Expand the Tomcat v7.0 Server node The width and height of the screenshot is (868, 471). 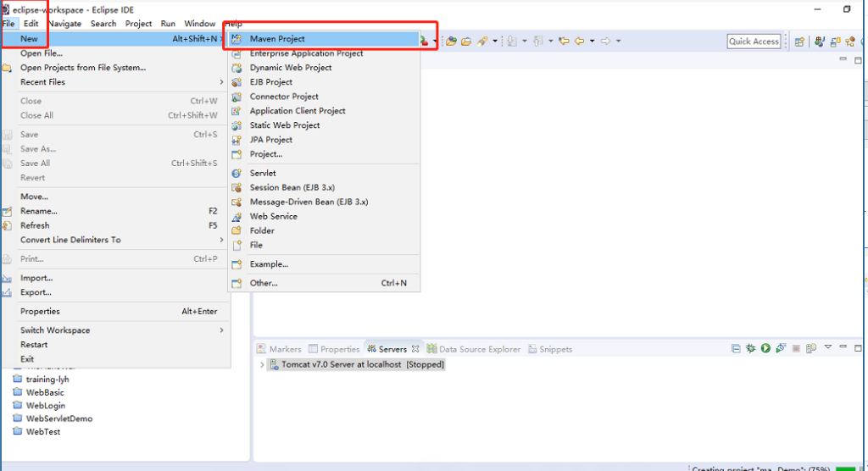pos(262,365)
